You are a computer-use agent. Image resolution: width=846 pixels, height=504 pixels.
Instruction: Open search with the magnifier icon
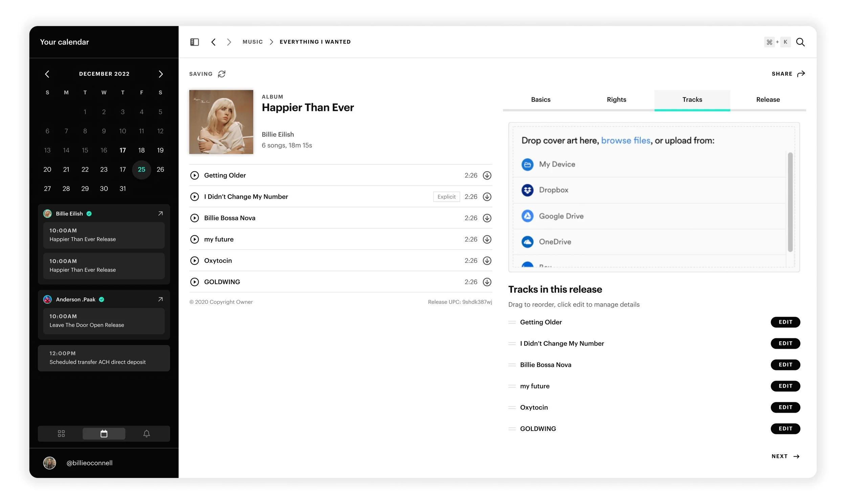point(800,42)
